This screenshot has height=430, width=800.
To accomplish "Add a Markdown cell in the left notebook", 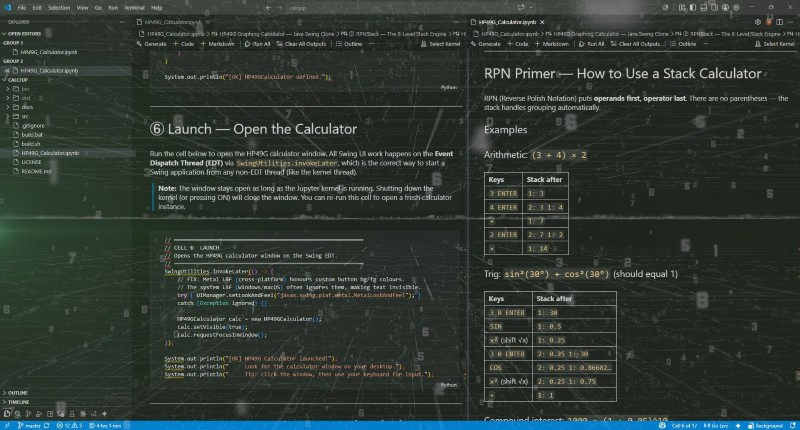I will (218, 44).
